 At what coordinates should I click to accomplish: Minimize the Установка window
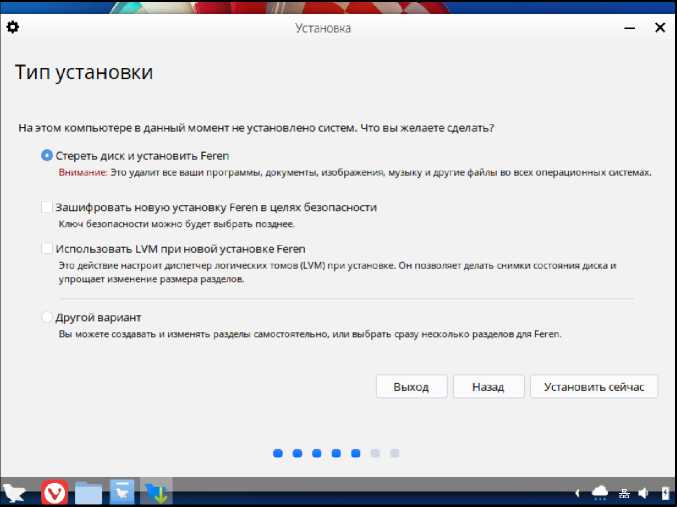tap(630, 28)
